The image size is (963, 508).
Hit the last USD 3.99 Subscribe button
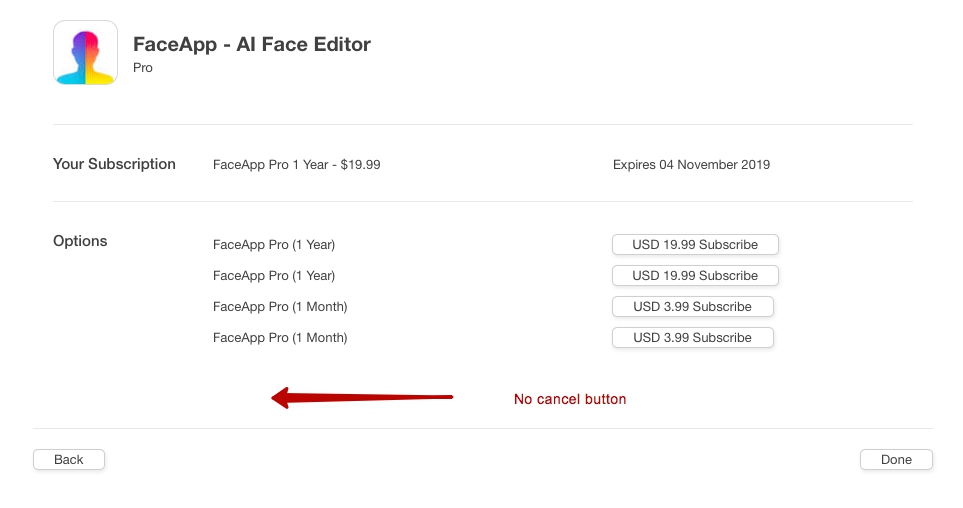tap(693, 338)
